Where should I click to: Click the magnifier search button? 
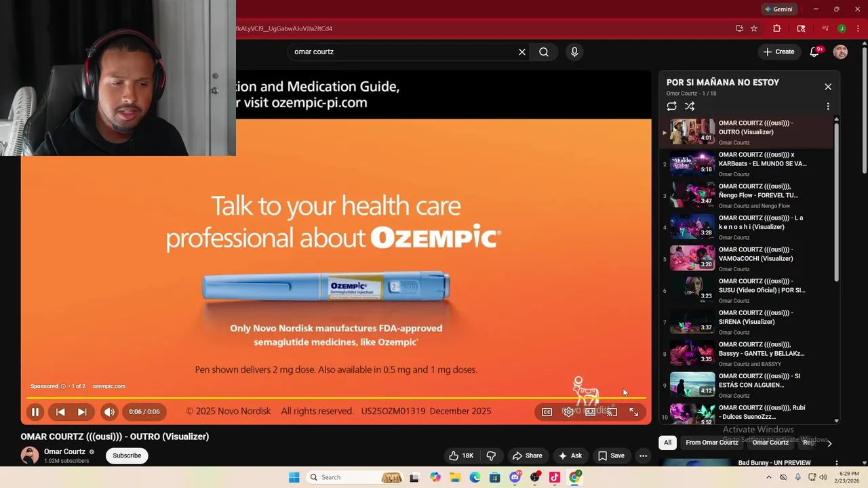(x=544, y=52)
